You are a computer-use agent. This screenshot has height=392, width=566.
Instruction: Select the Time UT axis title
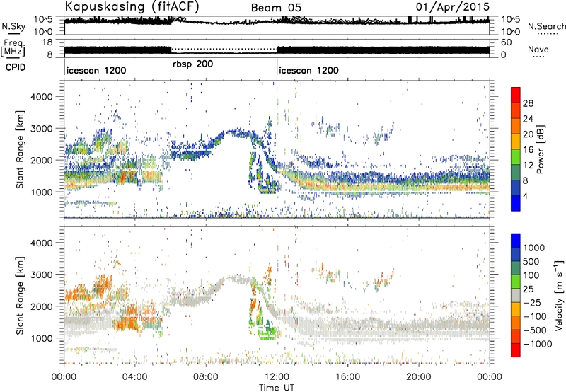(x=277, y=388)
